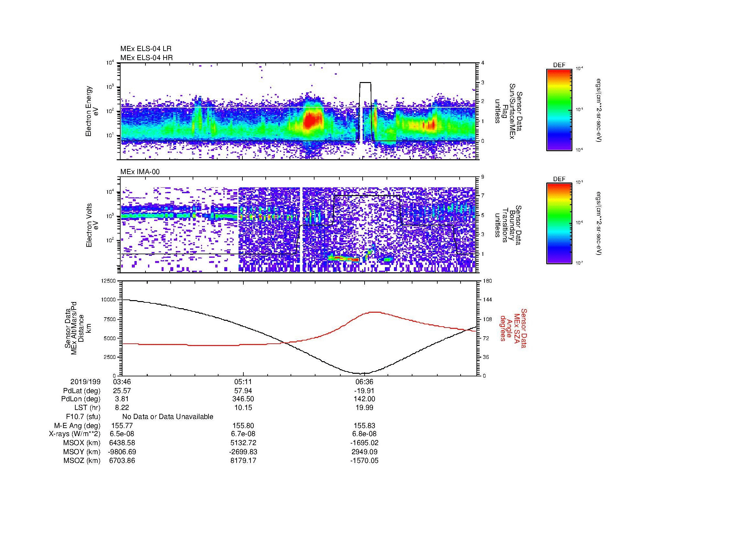Click the MEx ELS-04 LR plot title

coord(146,49)
